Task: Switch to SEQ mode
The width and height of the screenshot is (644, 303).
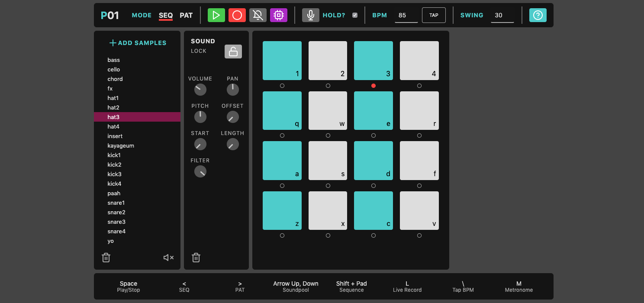Action: 166,15
